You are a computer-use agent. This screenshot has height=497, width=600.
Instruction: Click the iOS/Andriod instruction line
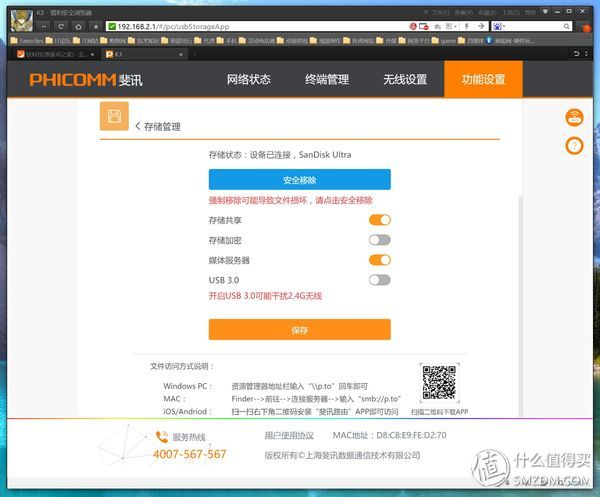281,411
